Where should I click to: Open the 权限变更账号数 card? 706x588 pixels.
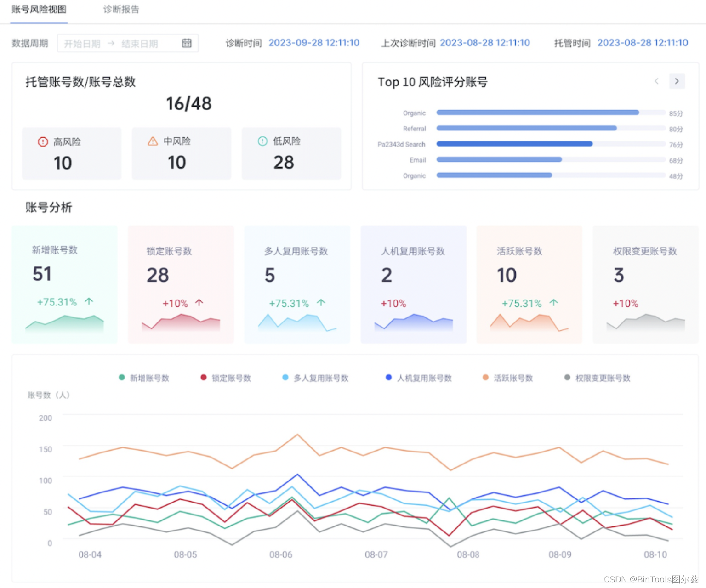(x=646, y=284)
